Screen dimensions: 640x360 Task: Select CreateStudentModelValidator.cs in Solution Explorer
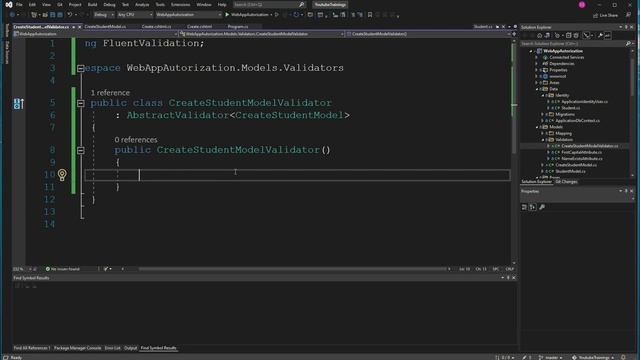(589, 146)
